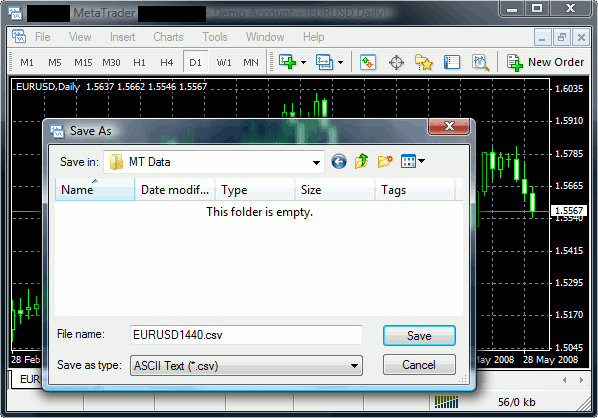The width and height of the screenshot is (598, 418).
Task: Create a new folder in Save As dialog
Action: [x=385, y=161]
